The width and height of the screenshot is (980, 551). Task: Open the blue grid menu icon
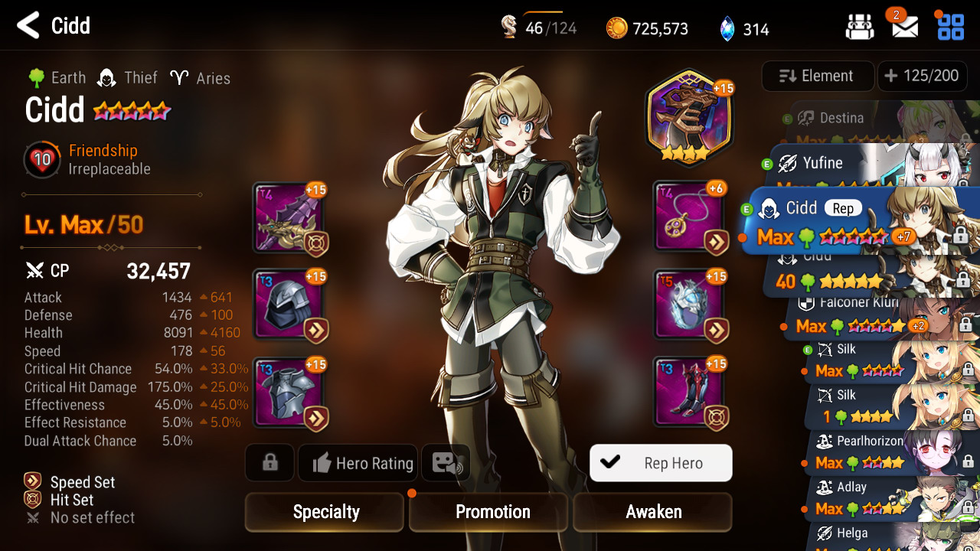coord(951,27)
